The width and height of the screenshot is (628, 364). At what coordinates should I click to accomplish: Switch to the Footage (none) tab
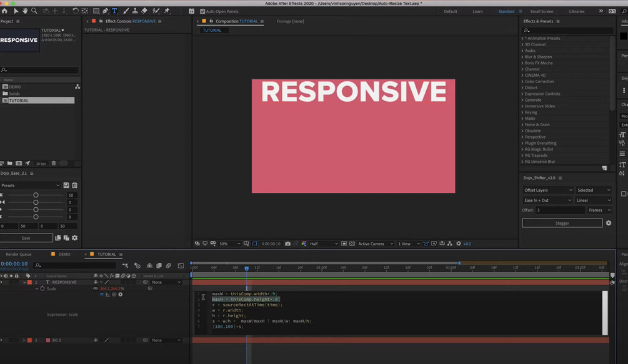(291, 21)
